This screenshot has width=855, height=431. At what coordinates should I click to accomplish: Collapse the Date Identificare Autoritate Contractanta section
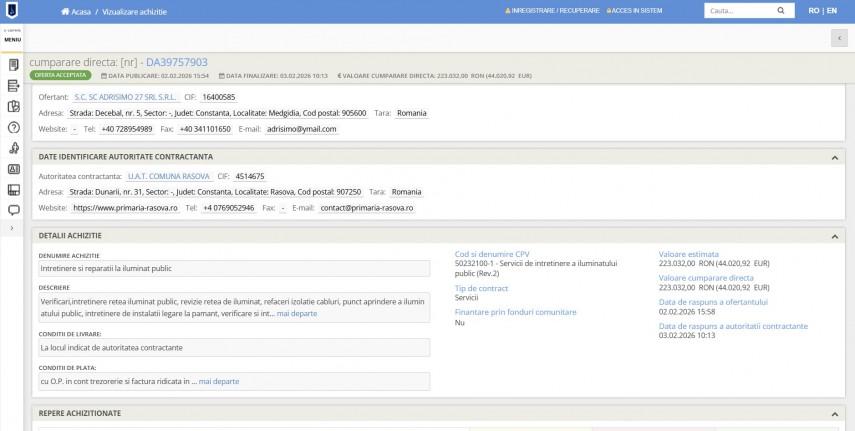coord(834,157)
